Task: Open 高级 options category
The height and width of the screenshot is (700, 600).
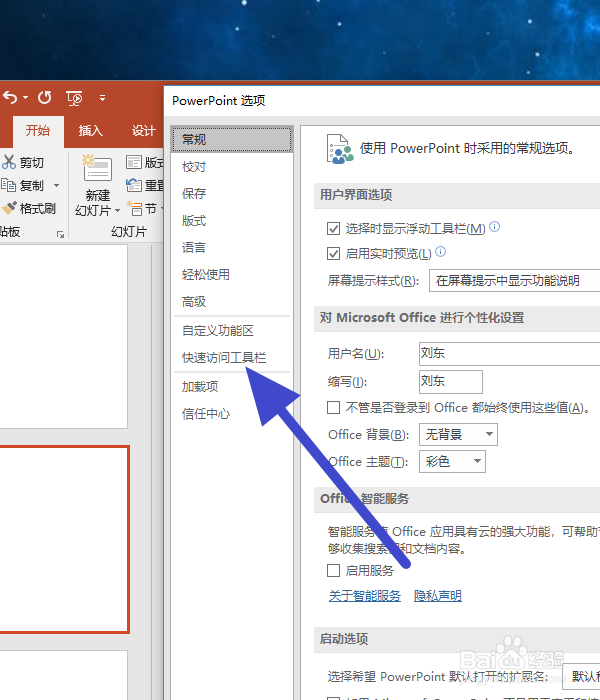Action: coord(232,301)
